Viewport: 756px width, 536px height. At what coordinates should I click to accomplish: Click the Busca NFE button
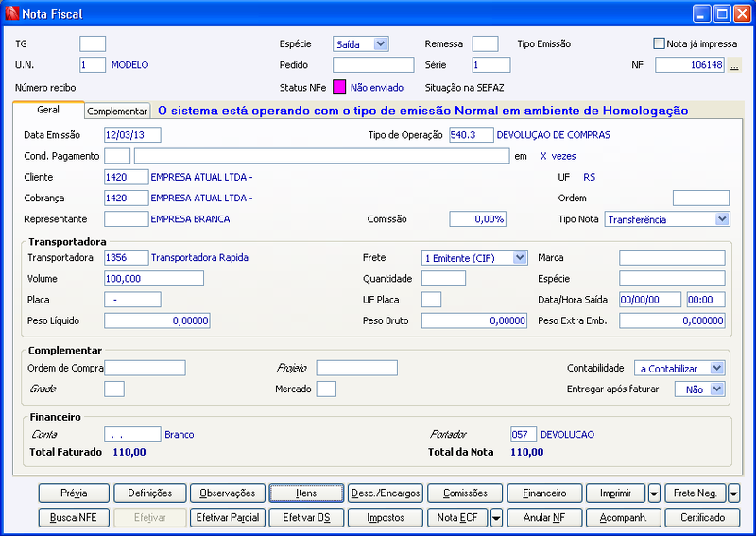74,518
